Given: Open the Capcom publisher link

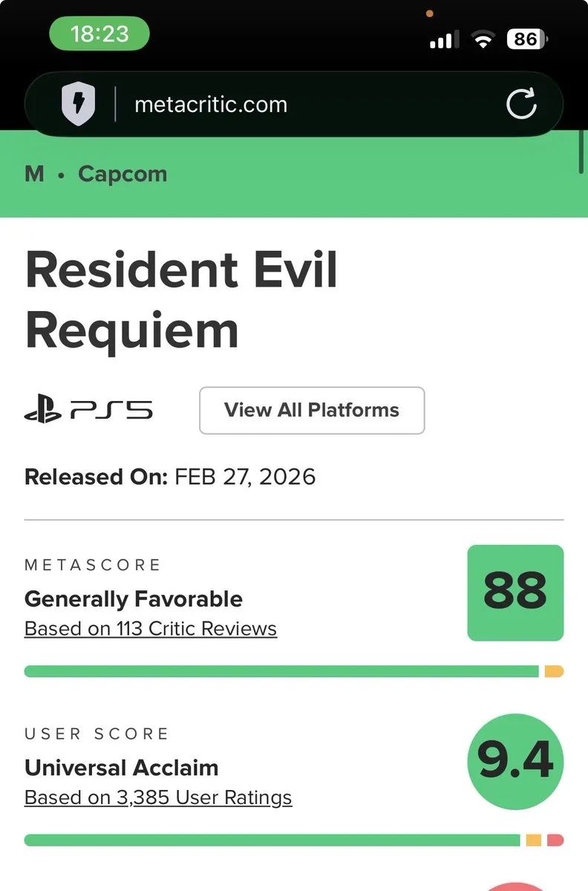Looking at the screenshot, I should [x=122, y=174].
